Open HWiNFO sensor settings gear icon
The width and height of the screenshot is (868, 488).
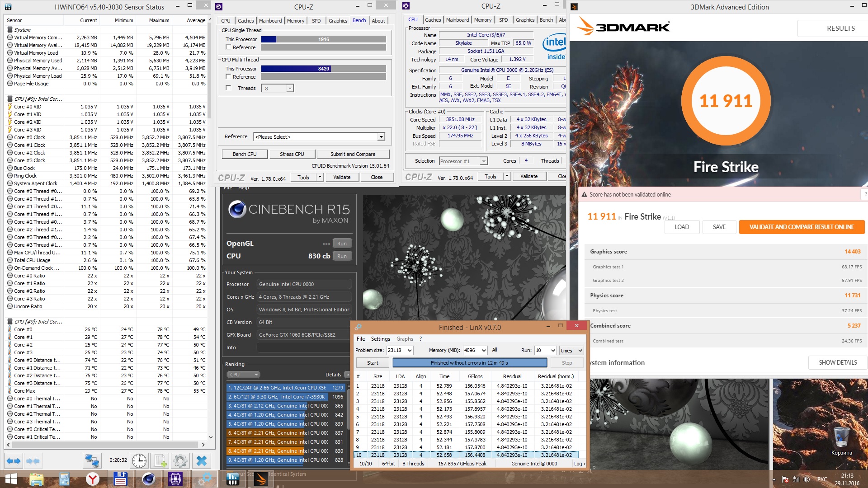coord(180,461)
